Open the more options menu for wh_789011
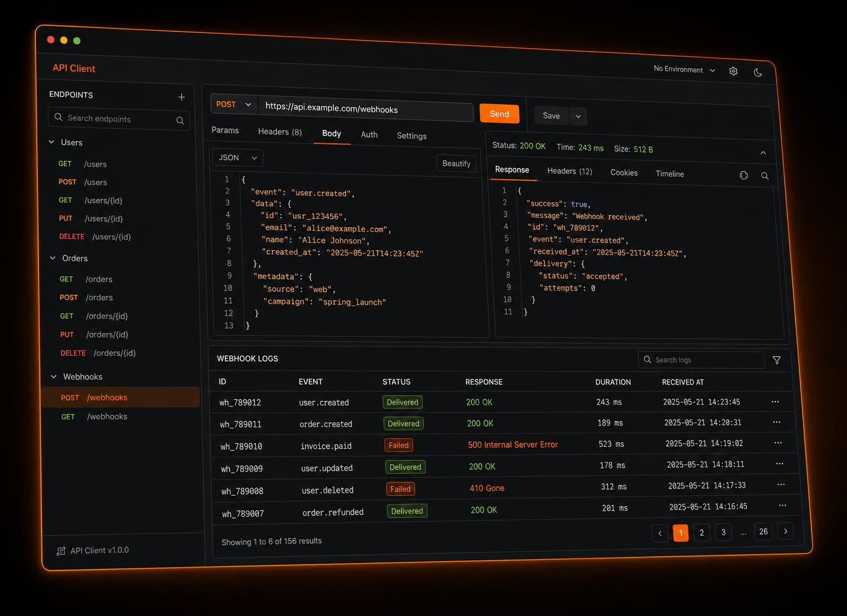This screenshot has width=847, height=616. click(777, 422)
